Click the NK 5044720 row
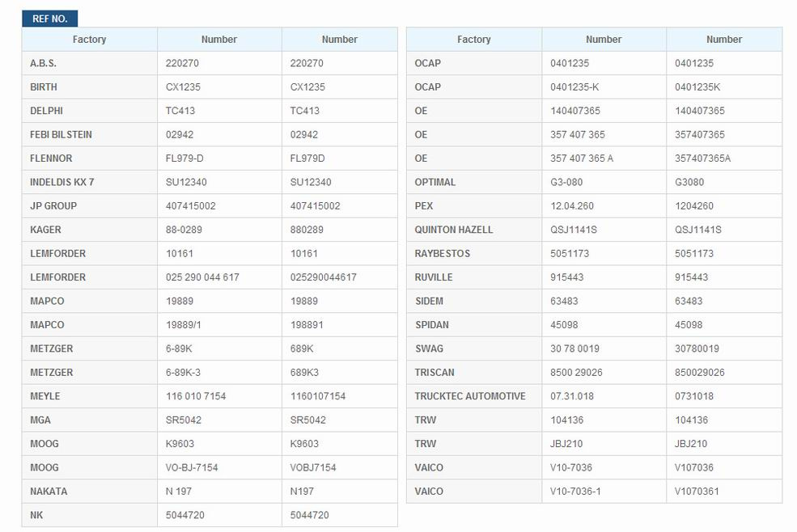Screen dimensions: 797x532 point(210,515)
